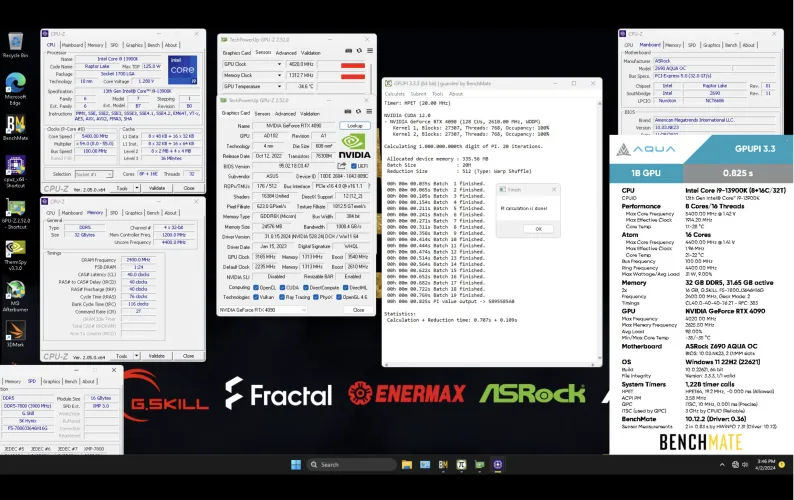
Task: Toggle the OpenCL computing checkbox
Action: tap(256, 286)
